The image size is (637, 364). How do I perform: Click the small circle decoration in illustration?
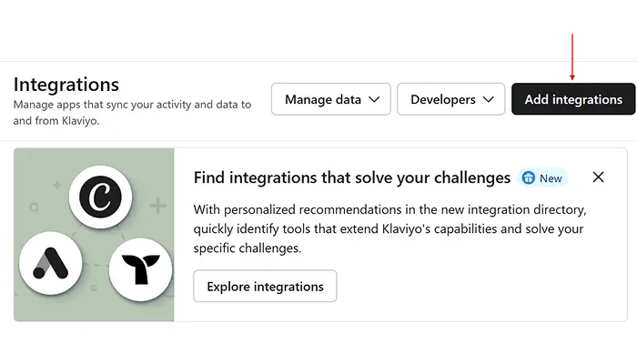(33, 207)
